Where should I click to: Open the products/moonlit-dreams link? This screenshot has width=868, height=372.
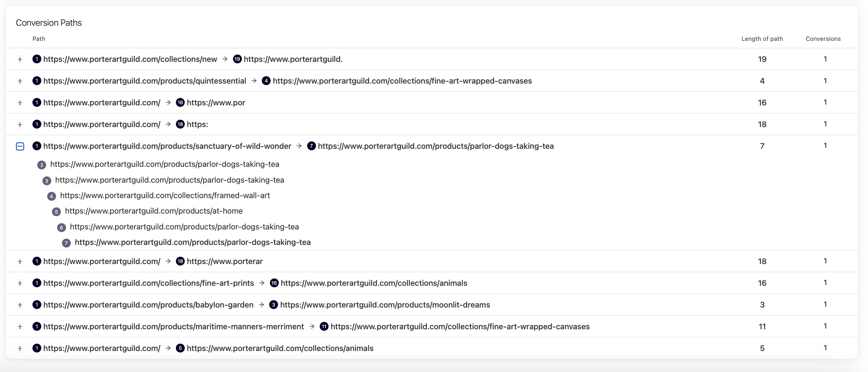[385, 305]
